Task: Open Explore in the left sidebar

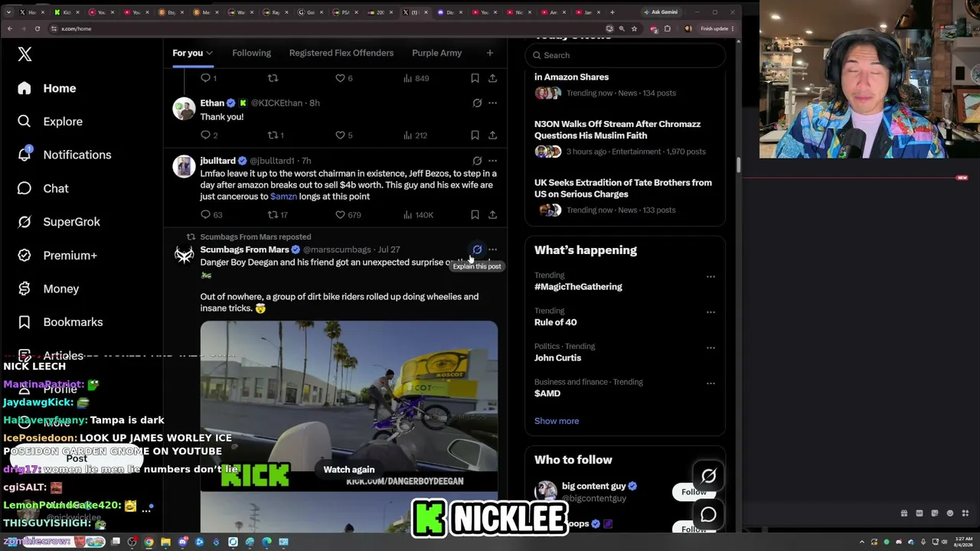Action: tap(50, 122)
